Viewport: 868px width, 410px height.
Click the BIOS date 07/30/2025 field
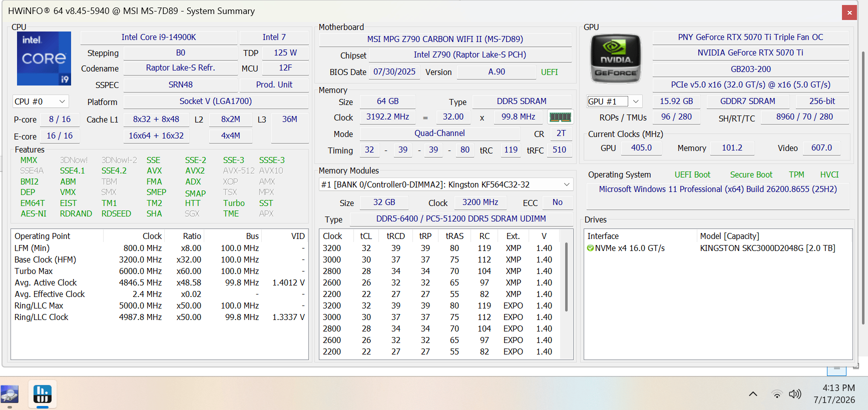tap(394, 71)
